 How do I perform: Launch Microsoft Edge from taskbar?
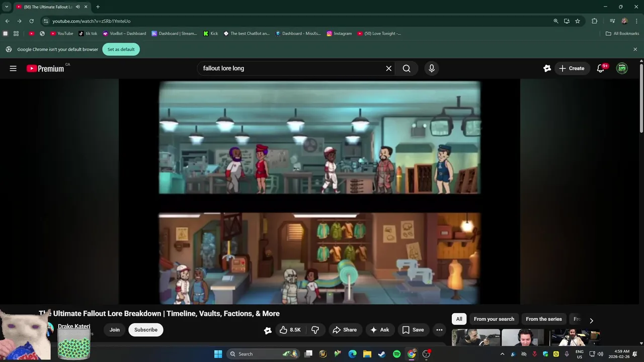(x=353, y=354)
